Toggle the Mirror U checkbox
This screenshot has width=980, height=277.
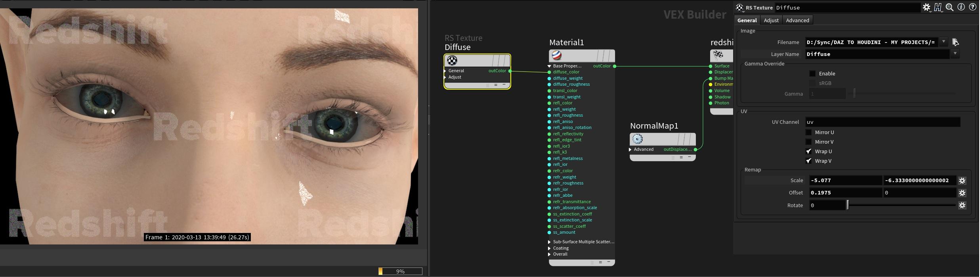(x=809, y=132)
